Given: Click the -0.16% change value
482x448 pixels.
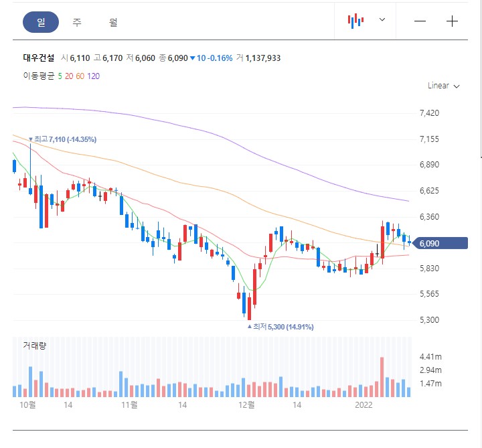Looking at the screenshot, I should coord(220,58).
